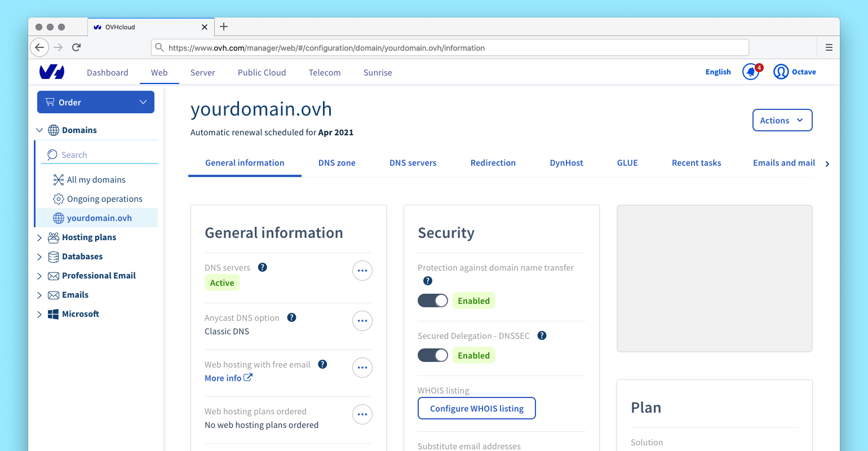Image resolution: width=868 pixels, height=451 pixels.
Task: Open the More info link
Action: (228, 378)
